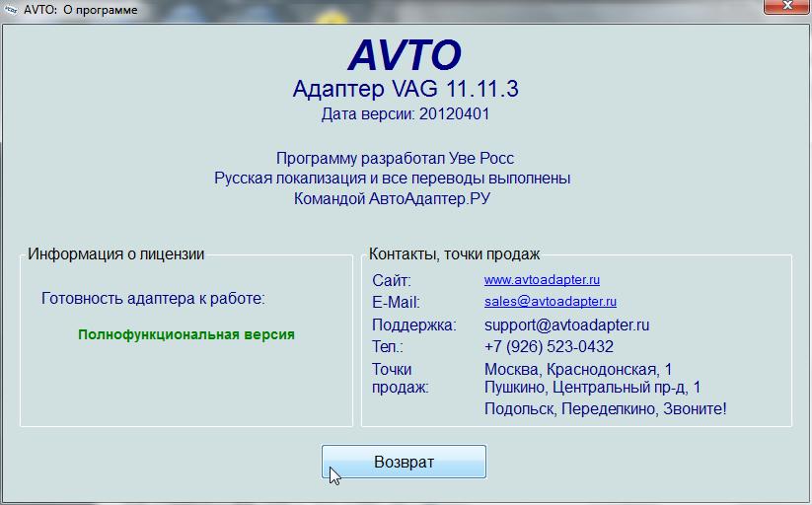Screen dimensions: 812x505
Task: Click the Информация о лицензии group title
Action: click(x=116, y=253)
